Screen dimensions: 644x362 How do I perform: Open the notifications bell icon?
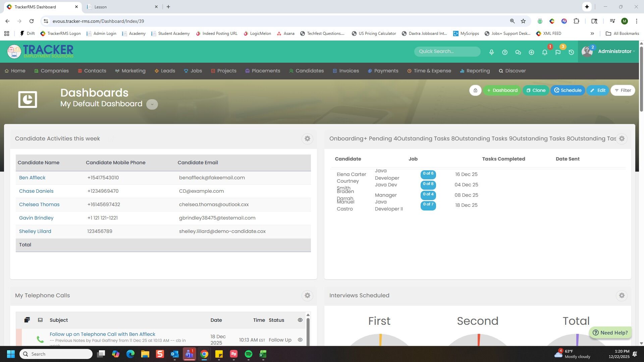(x=545, y=52)
